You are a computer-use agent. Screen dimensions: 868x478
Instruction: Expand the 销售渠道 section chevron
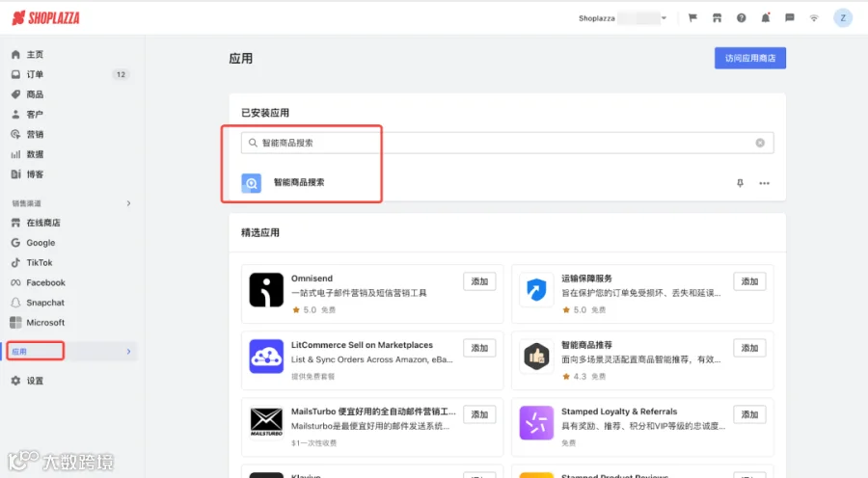[x=128, y=203]
